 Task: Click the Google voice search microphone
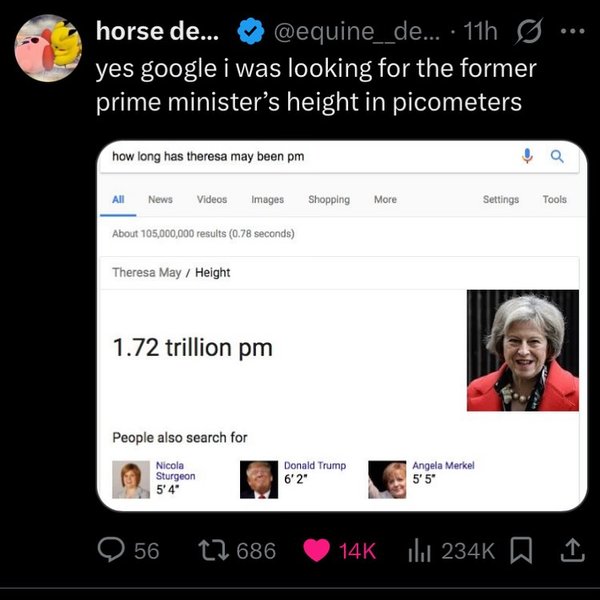pos(527,157)
